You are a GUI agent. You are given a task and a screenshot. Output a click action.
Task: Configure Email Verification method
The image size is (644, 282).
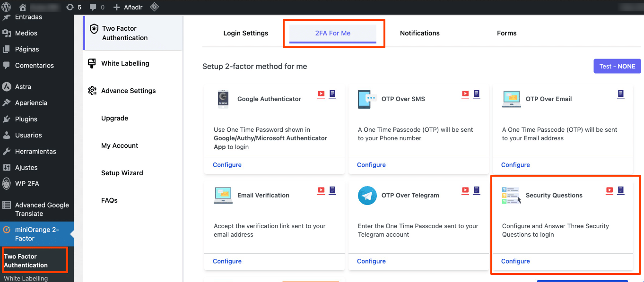click(x=227, y=261)
